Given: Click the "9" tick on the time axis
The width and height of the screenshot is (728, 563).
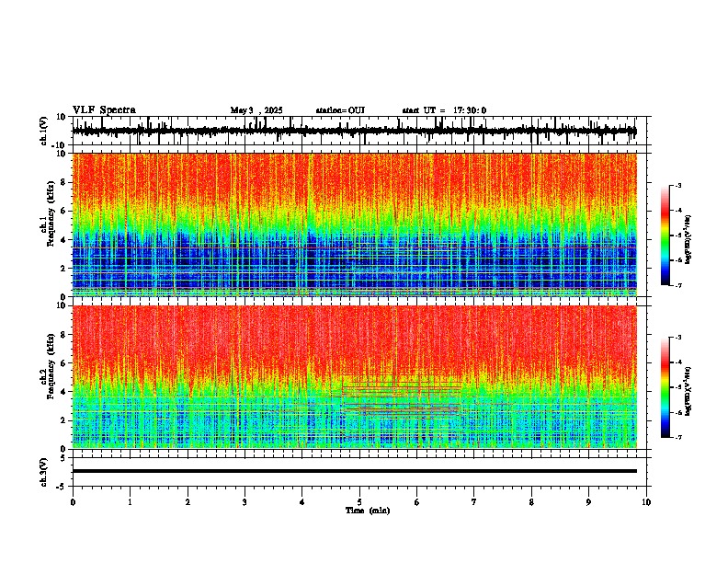Looking at the screenshot, I should coord(588,502).
